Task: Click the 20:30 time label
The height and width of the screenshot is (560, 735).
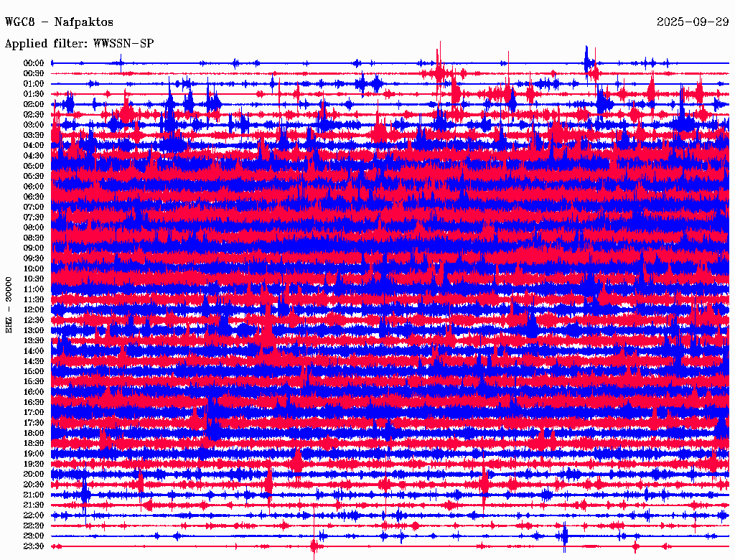Action: point(34,485)
